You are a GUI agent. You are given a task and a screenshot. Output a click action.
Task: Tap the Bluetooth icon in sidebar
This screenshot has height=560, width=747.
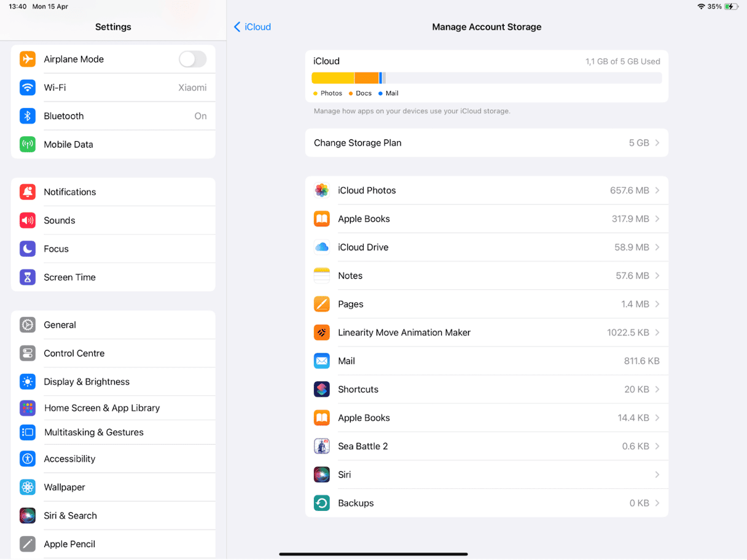[28, 116]
